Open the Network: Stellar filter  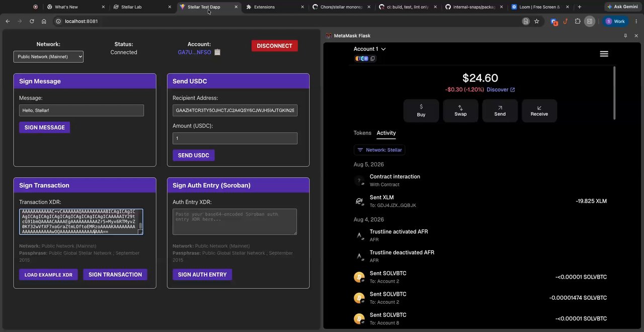[x=379, y=150]
